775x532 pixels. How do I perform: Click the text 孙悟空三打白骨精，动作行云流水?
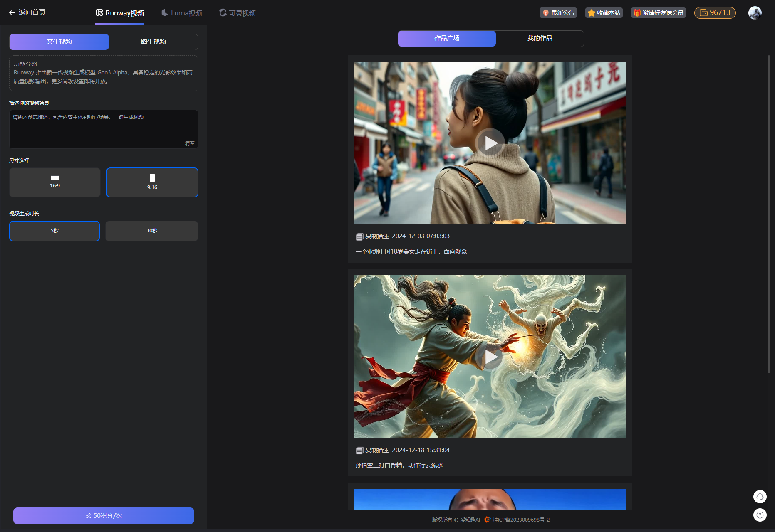399,465
